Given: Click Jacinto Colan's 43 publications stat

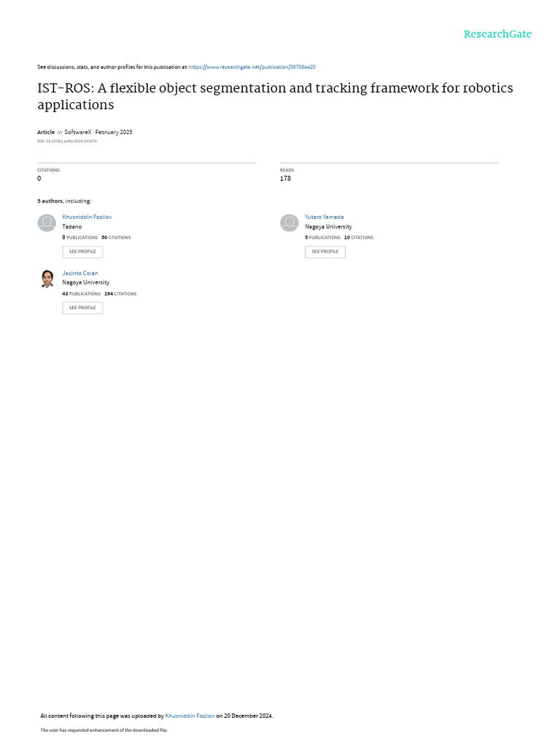Looking at the screenshot, I should pos(81,294).
